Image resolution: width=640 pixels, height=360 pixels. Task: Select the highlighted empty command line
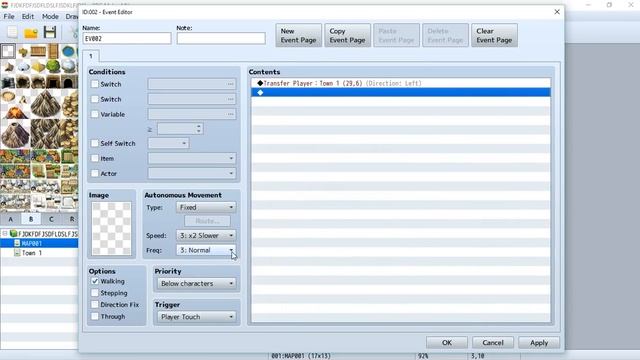pyautogui.click(x=401, y=93)
